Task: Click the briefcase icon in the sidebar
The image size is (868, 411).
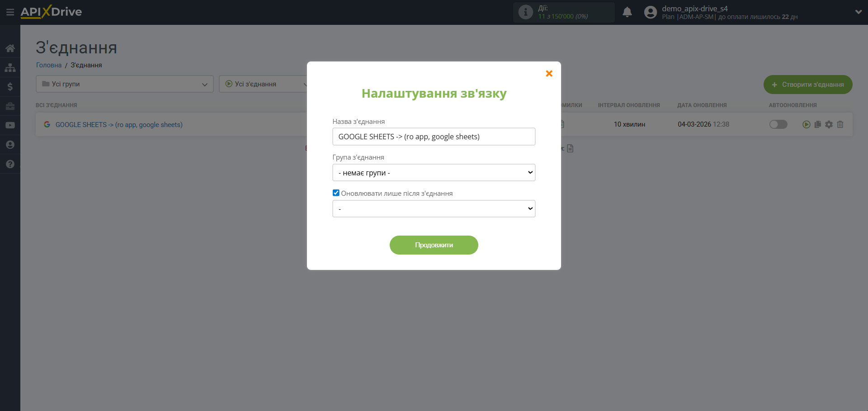Action: point(10,106)
